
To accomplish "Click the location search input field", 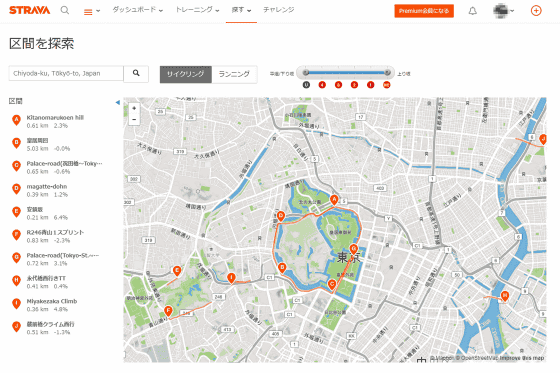I will coord(66,73).
